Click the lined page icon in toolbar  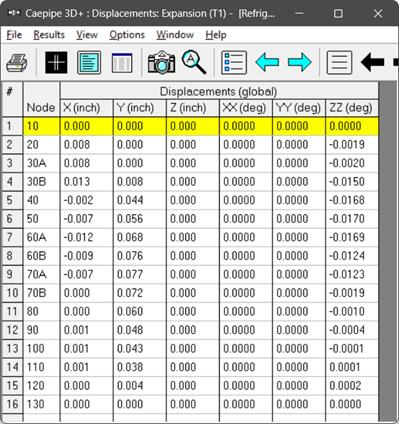pyautogui.click(x=339, y=62)
